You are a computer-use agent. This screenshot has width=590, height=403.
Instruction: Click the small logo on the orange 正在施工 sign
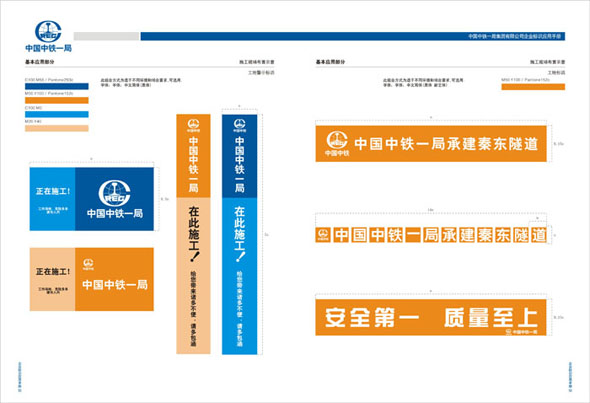pos(88,265)
